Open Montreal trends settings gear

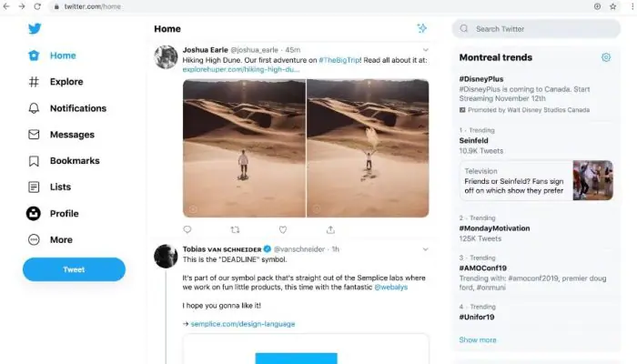click(606, 57)
